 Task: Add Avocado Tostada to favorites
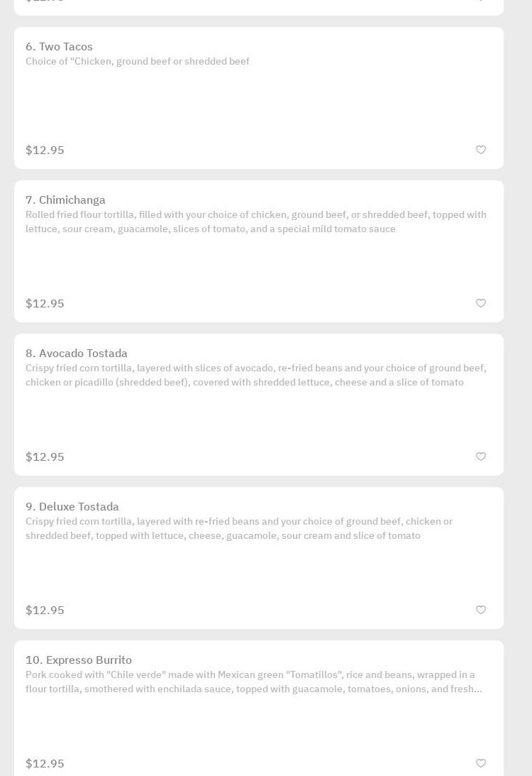tap(481, 457)
